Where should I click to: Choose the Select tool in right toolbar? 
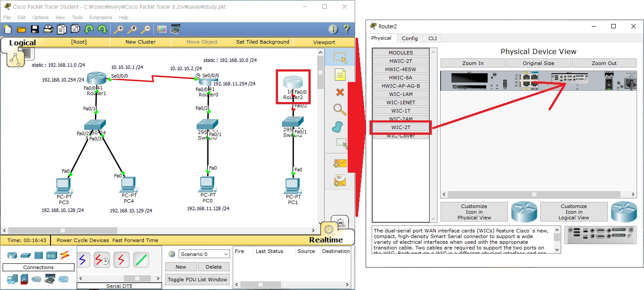coord(340,58)
